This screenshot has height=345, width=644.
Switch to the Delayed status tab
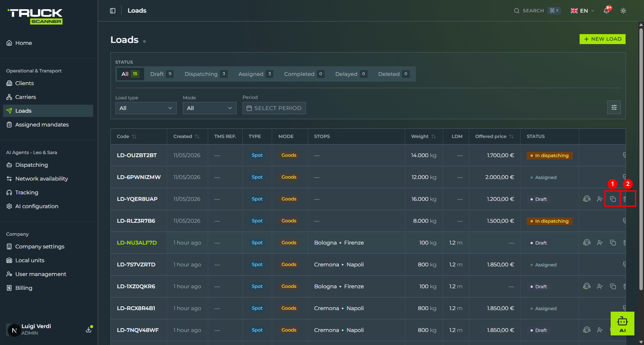(351, 74)
